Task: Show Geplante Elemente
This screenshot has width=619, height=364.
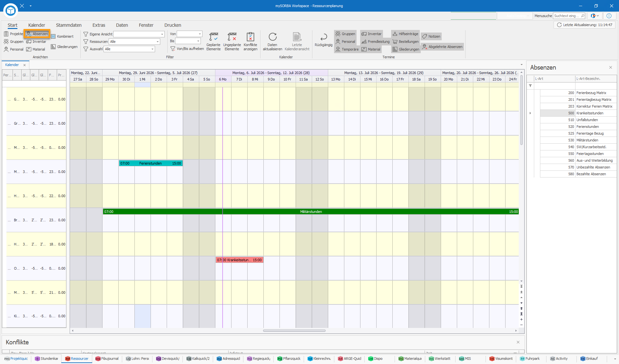Action: pyautogui.click(x=213, y=41)
